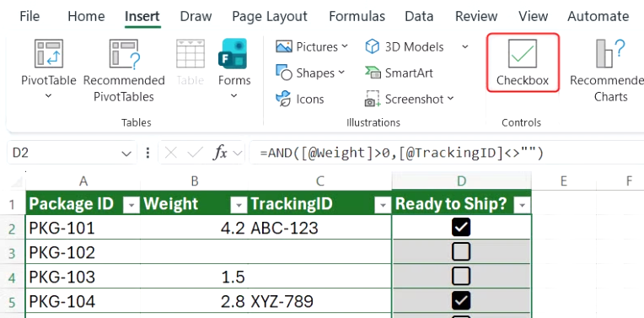The width and height of the screenshot is (644, 318).
Task: Select the empty TrackingID cell for PKG-103
Action: click(320, 277)
